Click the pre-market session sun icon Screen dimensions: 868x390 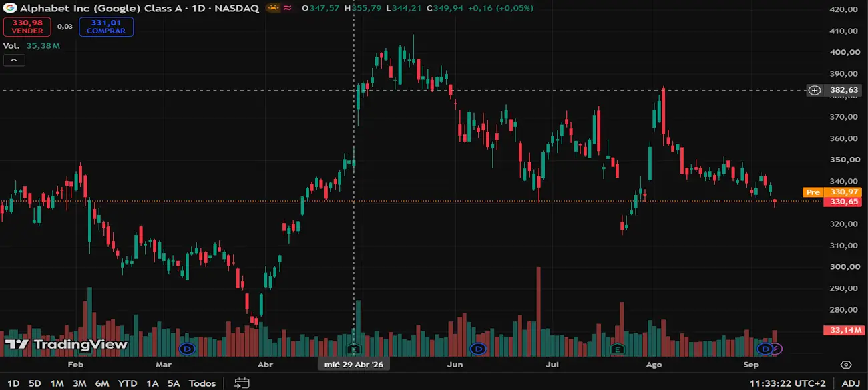click(272, 8)
